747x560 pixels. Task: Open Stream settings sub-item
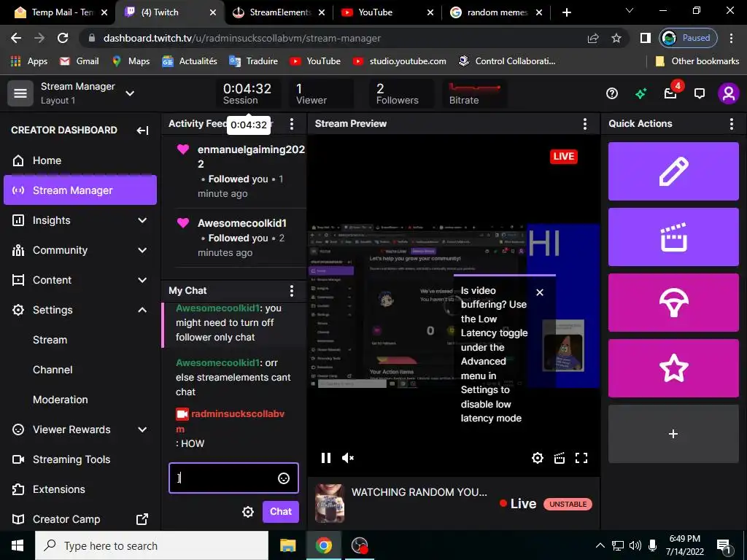point(50,340)
